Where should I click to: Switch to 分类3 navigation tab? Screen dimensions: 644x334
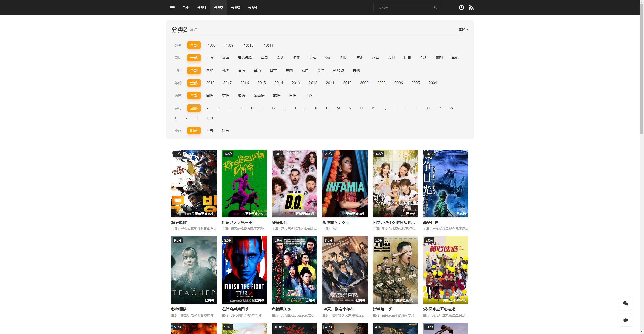click(x=235, y=8)
